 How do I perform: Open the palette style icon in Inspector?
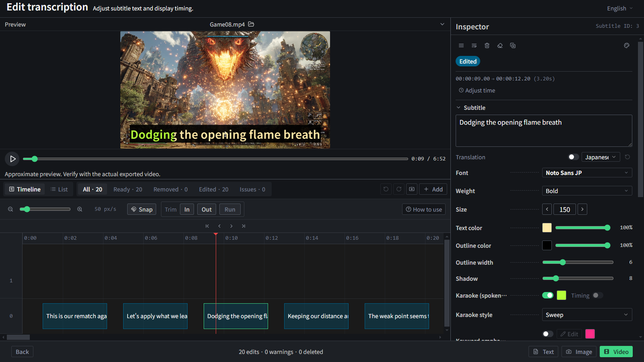pos(627,45)
